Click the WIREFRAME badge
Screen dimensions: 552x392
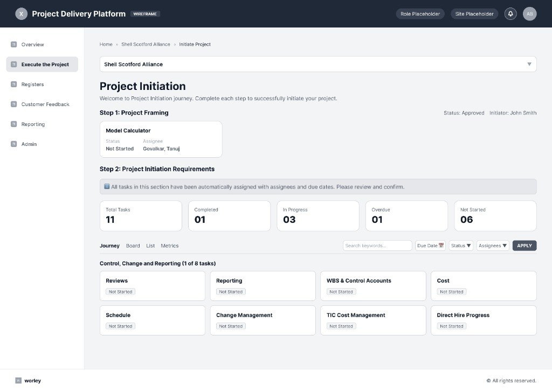click(145, 13)
